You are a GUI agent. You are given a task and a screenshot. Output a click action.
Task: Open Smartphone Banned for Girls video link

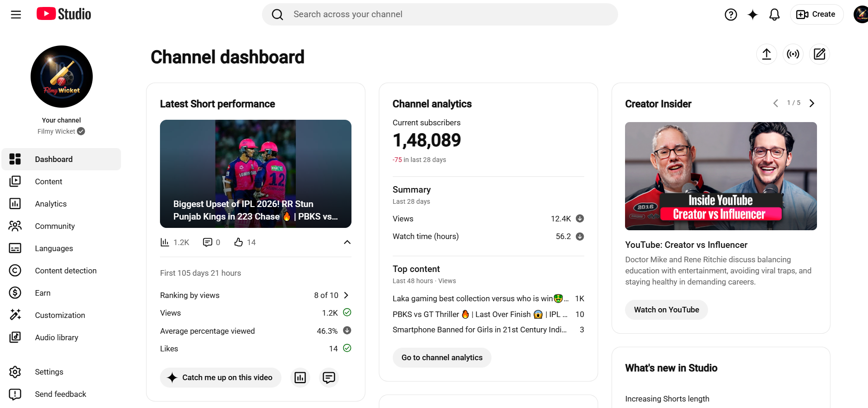coord(479,330)
